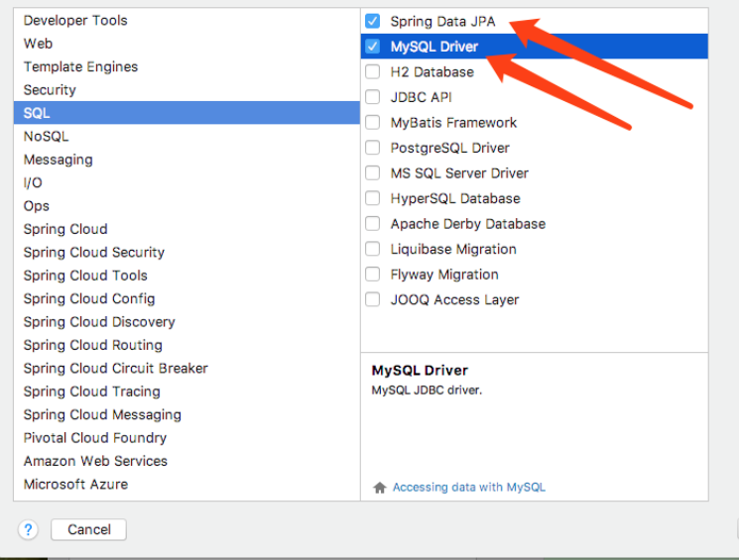739x560 pixels.
Task: Choose the Spring Cloud Routing category
Action: click(186, 345)
